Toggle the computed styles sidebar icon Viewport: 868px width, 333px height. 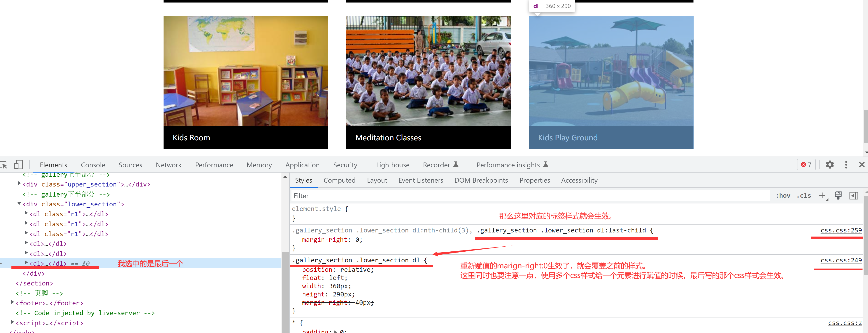pos(854,196)
